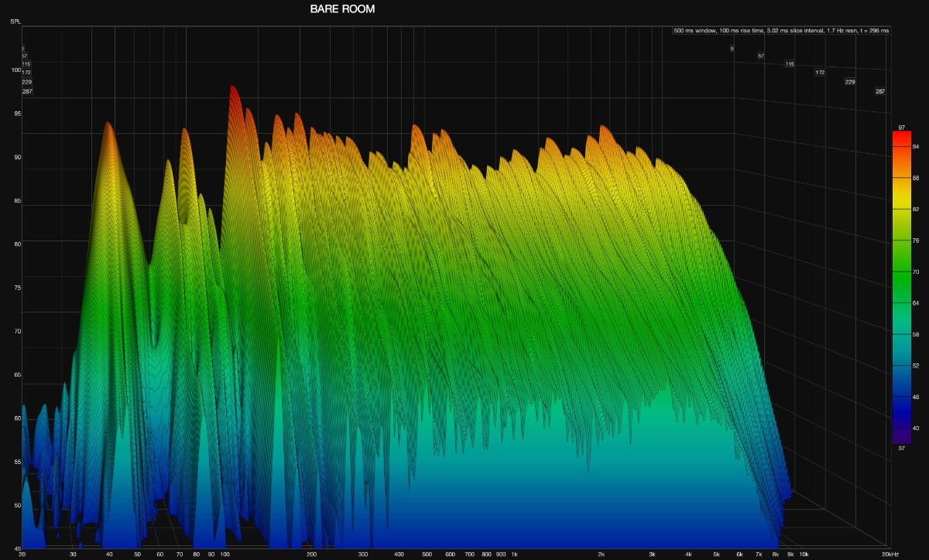Click the 37 minimum value below color scale
The image size is (929, 560).
point(901,448)
